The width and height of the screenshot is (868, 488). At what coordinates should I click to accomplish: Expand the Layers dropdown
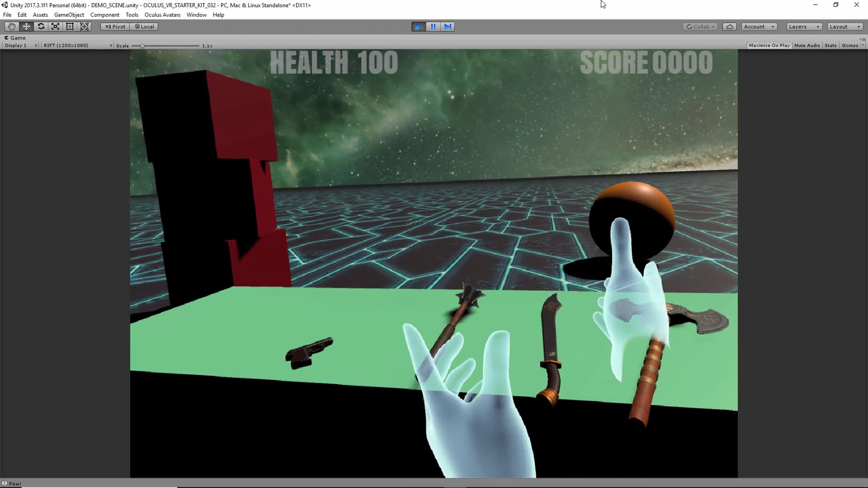(x=804, y=27)
